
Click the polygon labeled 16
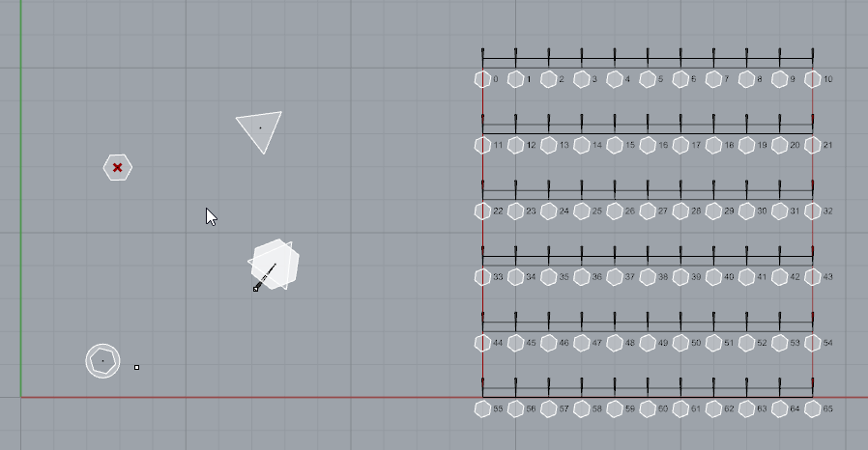[648, 145]
